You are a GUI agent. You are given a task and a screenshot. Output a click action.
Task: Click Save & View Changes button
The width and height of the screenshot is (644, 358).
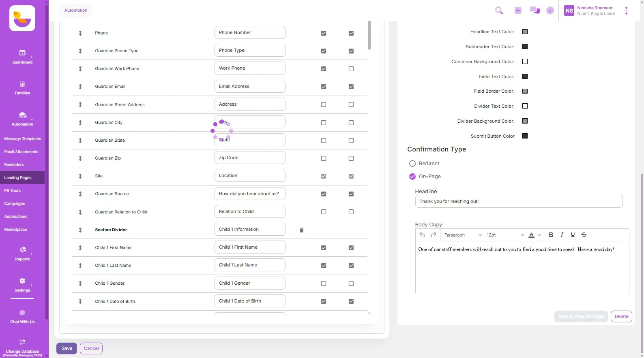[x=582, y=316]
